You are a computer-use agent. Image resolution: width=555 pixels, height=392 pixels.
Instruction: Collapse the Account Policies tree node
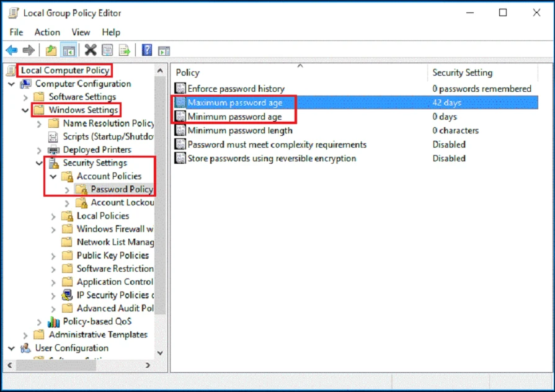(x=53, y=177)
